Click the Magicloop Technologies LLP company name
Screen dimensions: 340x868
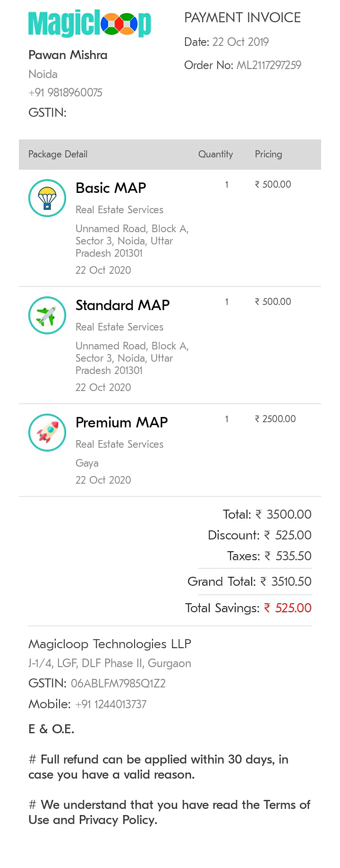coord(110,644)
